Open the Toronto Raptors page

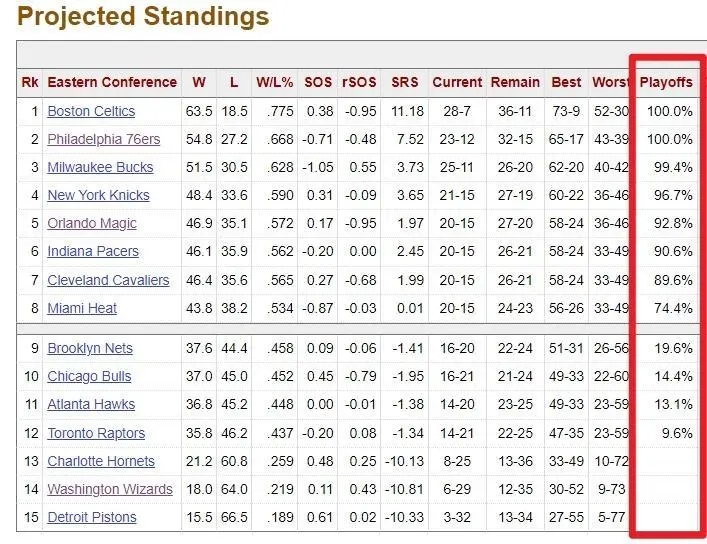point(96,433)
